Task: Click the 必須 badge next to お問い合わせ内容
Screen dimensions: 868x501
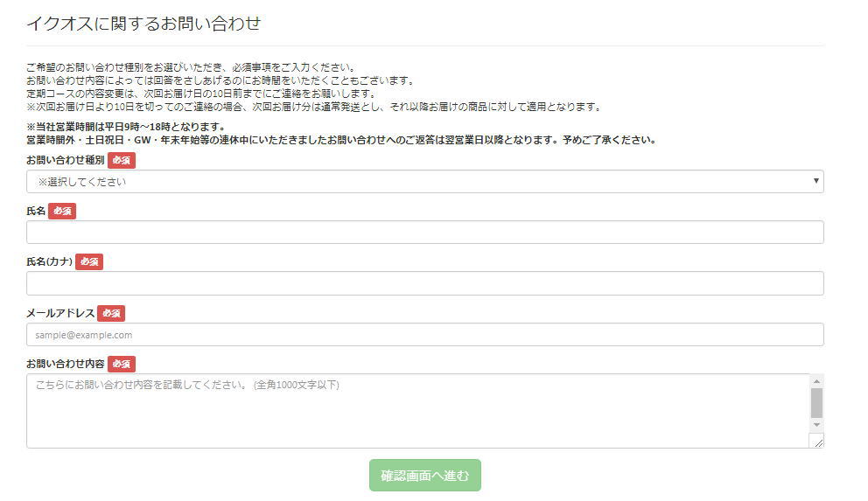Action: click(122, 364)
